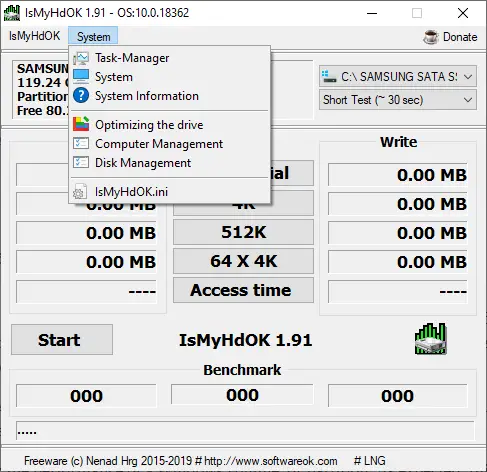Open Disk Management menu entry

pos(169,163)
